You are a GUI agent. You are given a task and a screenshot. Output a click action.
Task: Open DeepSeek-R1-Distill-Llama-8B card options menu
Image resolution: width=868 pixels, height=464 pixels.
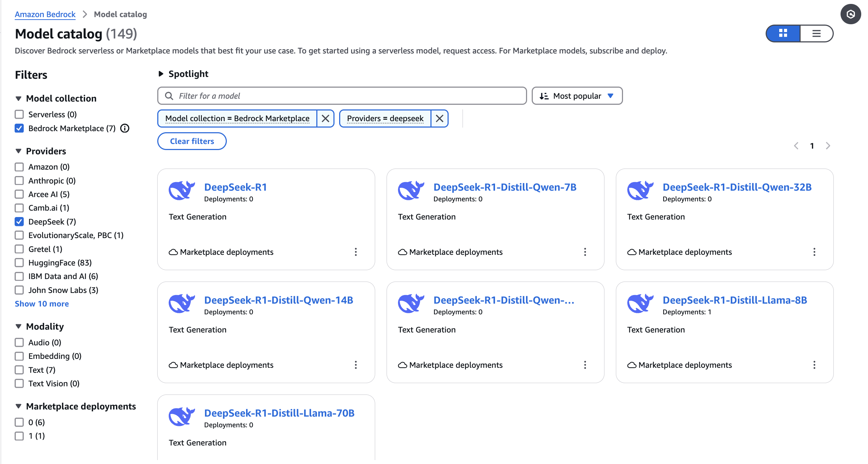coord(814,365)
